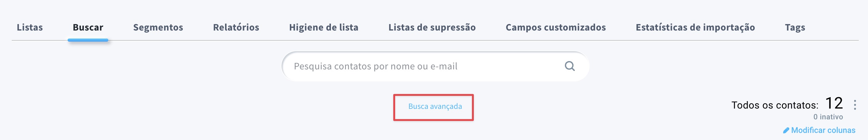
Task: Click the total contacts number 12
Action: (x=834, y=103)
